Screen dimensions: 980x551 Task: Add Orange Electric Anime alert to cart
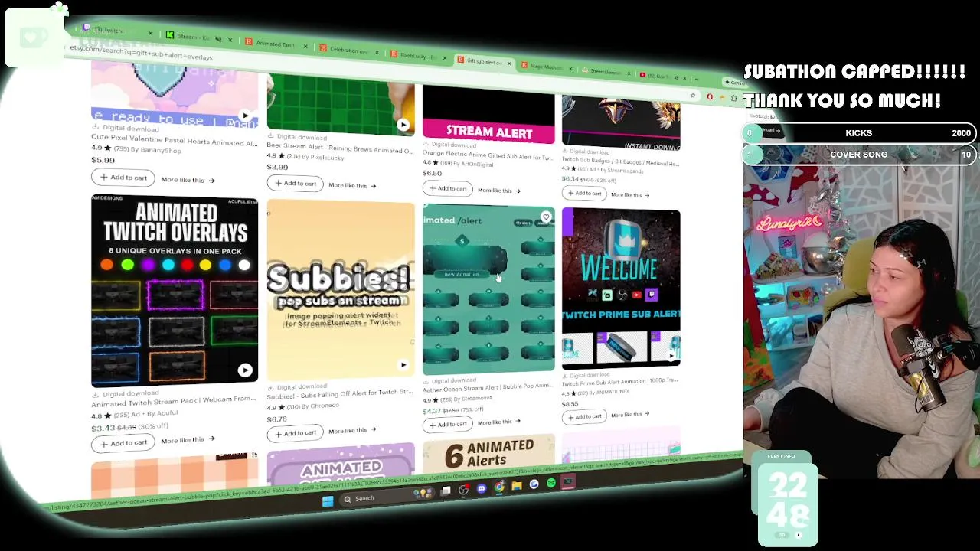tap(448, 188)
